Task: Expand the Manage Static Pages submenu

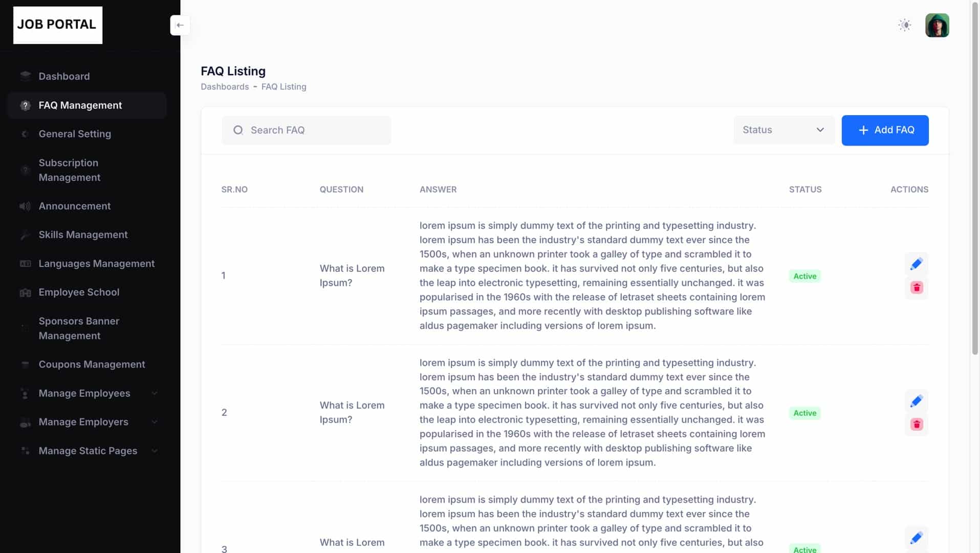Action: tap(155, 451)
